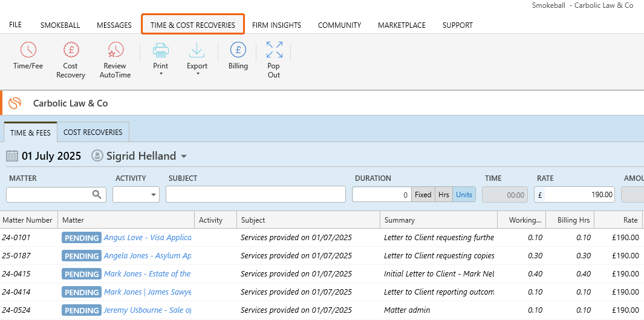Click 'Letter to Client reporting outcom' summary
The width and height of the screenshot is (644, 320).
439,292
